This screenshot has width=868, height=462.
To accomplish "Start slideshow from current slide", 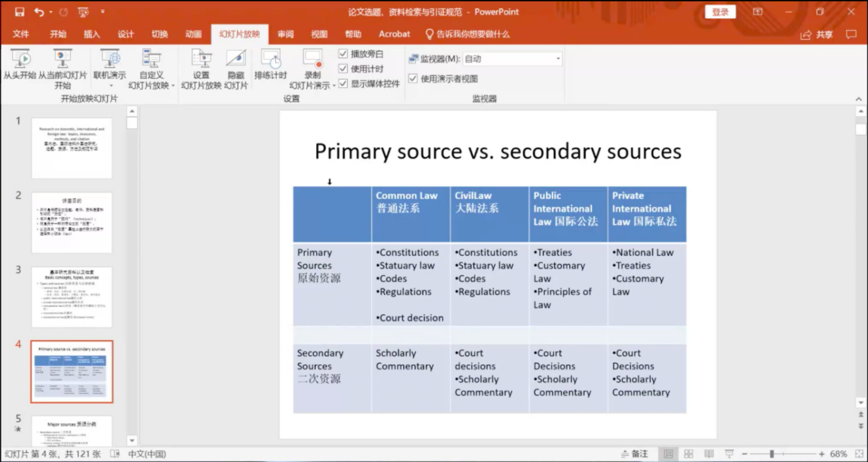I will pyautogui.click(x=62, y=59).
